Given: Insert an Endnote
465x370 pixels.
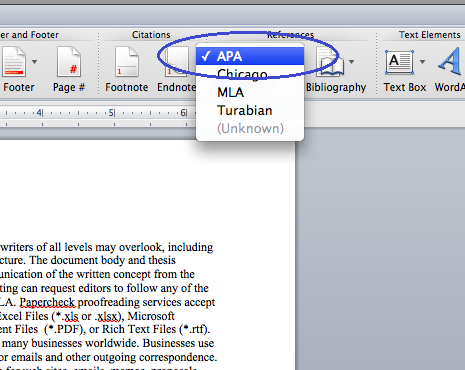Looking at the screenshot, I should (x=176, y=62).
